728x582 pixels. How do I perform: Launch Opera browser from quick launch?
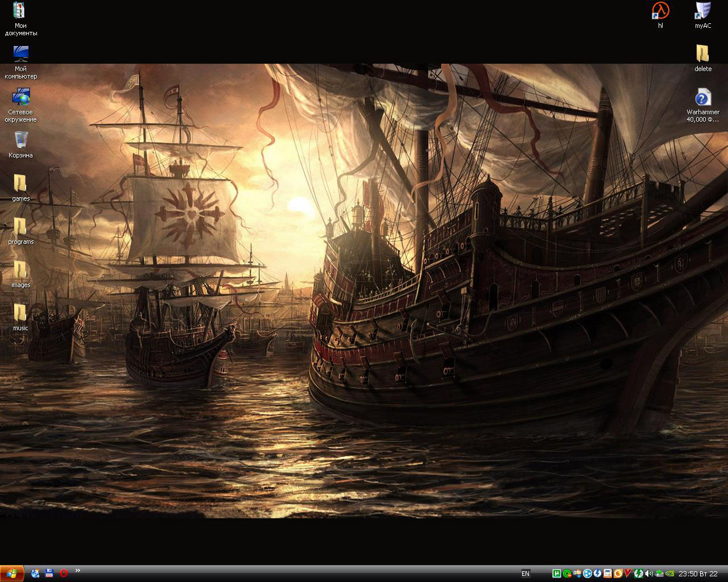tap(64, 573)
